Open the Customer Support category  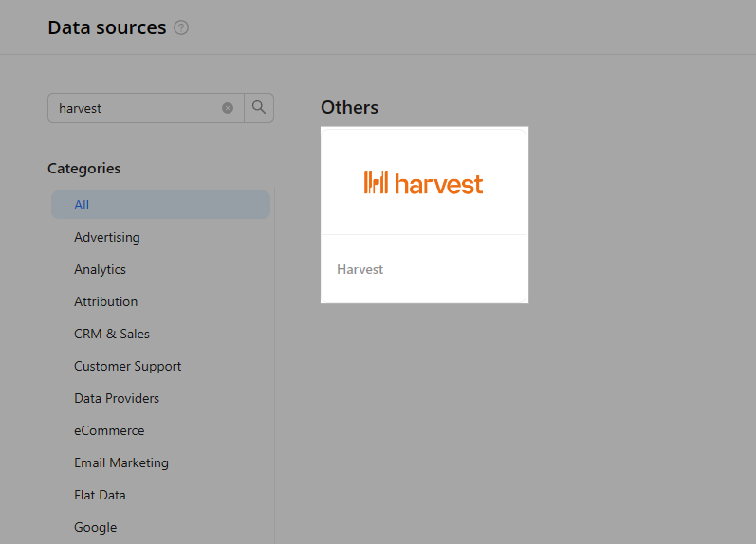coord(128,366)
